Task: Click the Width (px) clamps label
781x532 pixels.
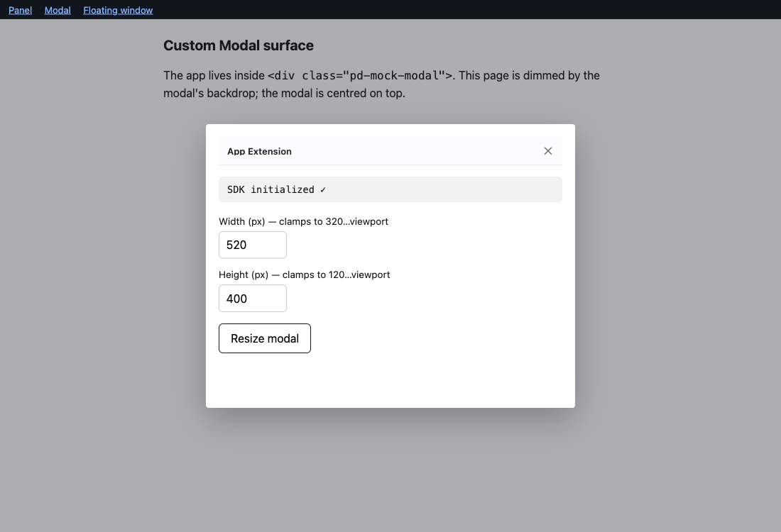Action: 303,221
